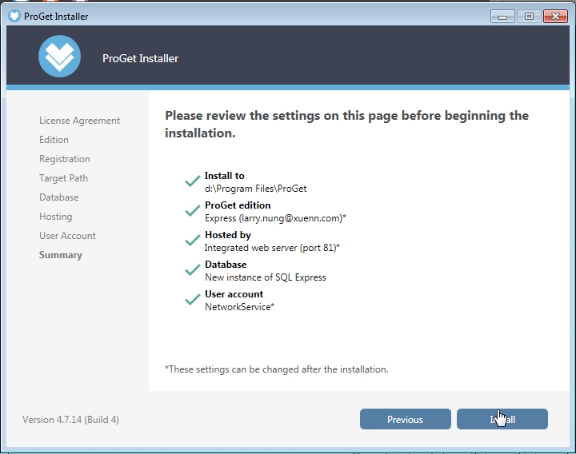Click the ProGet edition heading

point(238,205)
